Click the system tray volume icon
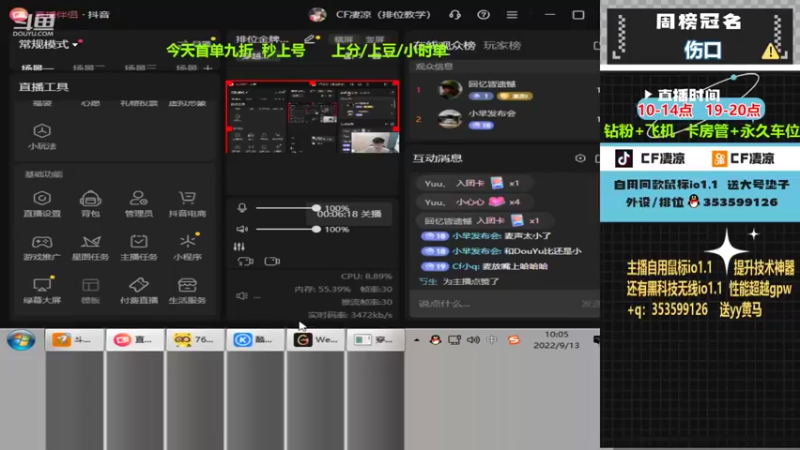This screenshot has width=800, height=450. pyautogui.click(x=473, y=340)
